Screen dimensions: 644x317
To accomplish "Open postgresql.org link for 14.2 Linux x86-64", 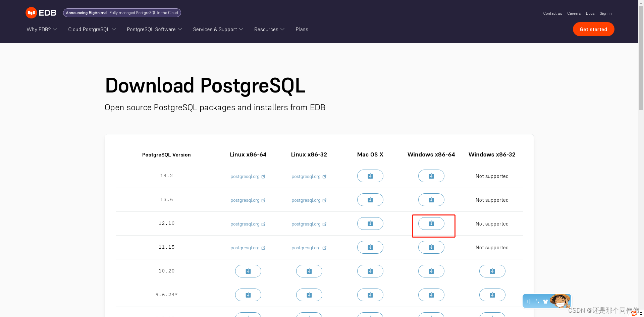I will point(248,176).
